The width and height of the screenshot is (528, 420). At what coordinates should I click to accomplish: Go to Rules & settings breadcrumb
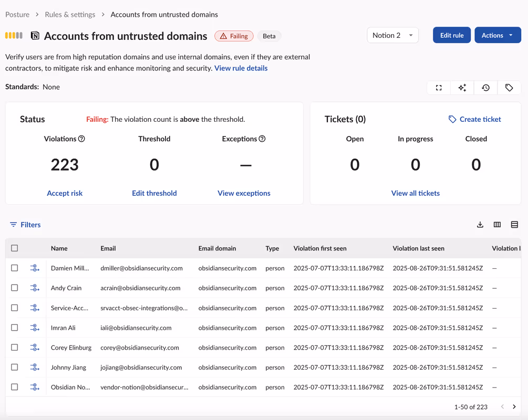[70, 15]
